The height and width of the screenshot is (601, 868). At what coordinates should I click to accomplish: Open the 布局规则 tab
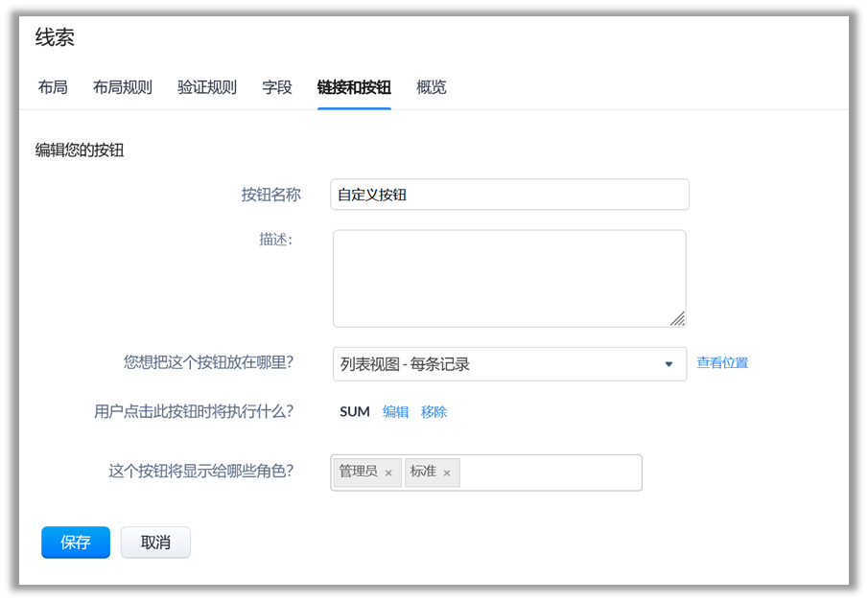[122, 87]
